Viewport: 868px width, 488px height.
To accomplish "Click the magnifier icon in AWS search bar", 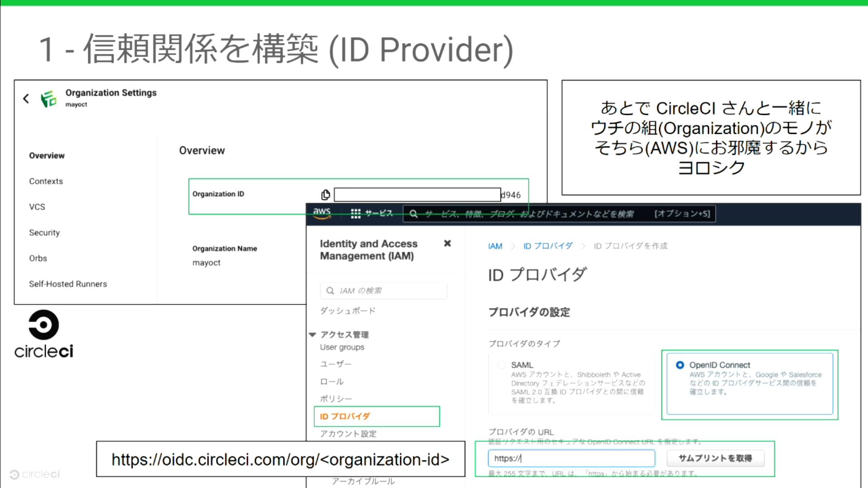I will coord(413,214).
